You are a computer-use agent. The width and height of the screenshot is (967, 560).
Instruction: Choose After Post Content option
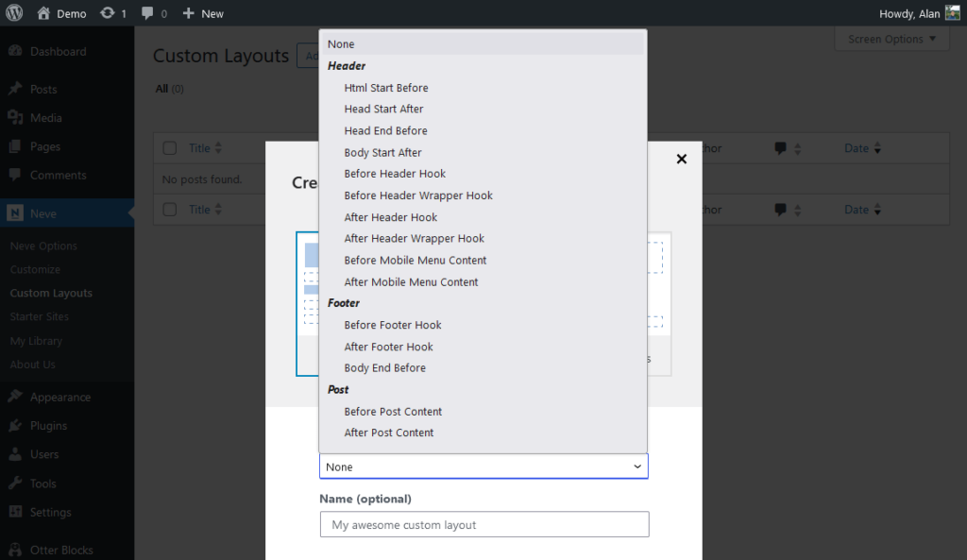(x=483, y=433)
